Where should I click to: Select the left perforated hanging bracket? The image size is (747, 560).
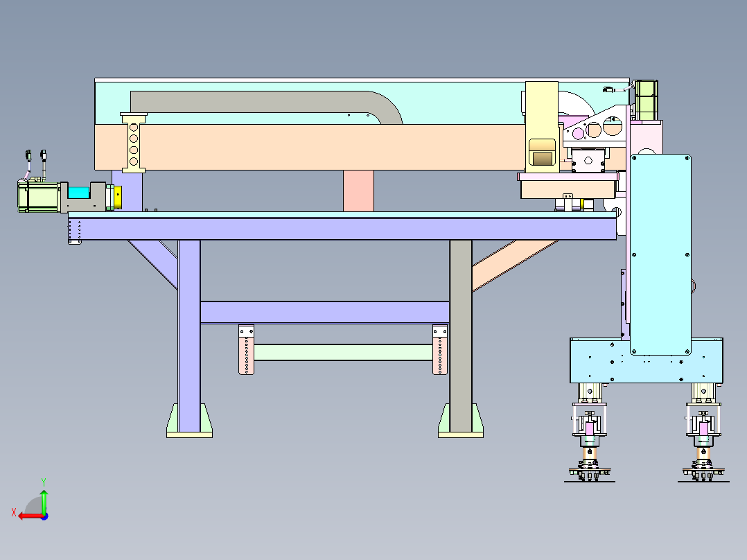(x=246, y=350)
